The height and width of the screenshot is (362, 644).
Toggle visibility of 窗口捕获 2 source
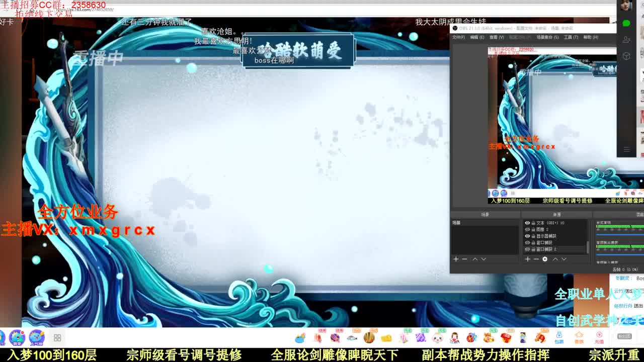coord(527,249)
